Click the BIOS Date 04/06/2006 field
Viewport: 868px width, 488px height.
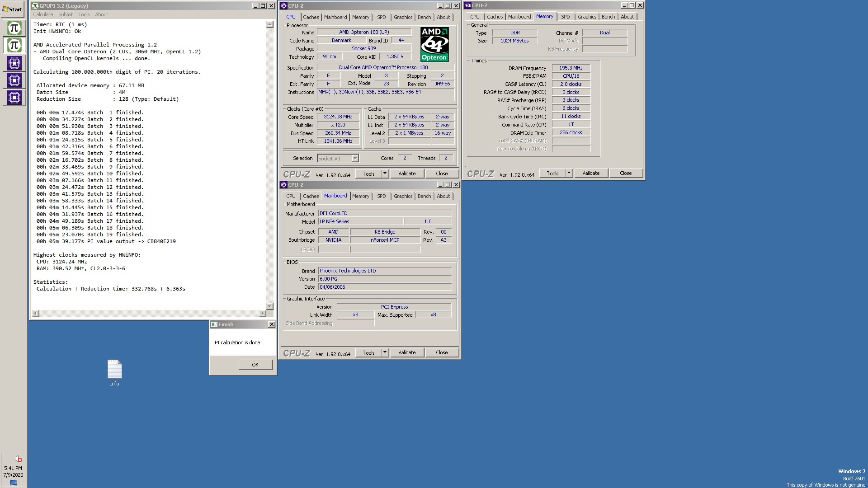point(385,287)
